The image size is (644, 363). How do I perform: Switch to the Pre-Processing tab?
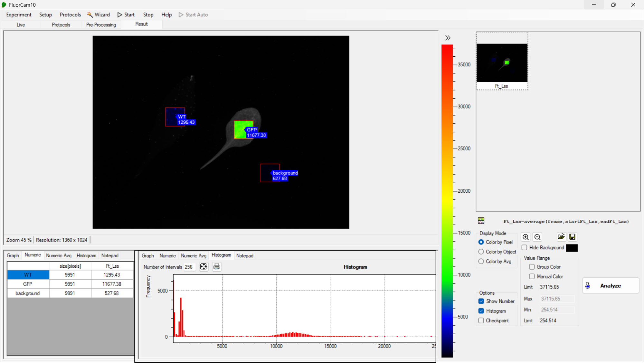101,25
